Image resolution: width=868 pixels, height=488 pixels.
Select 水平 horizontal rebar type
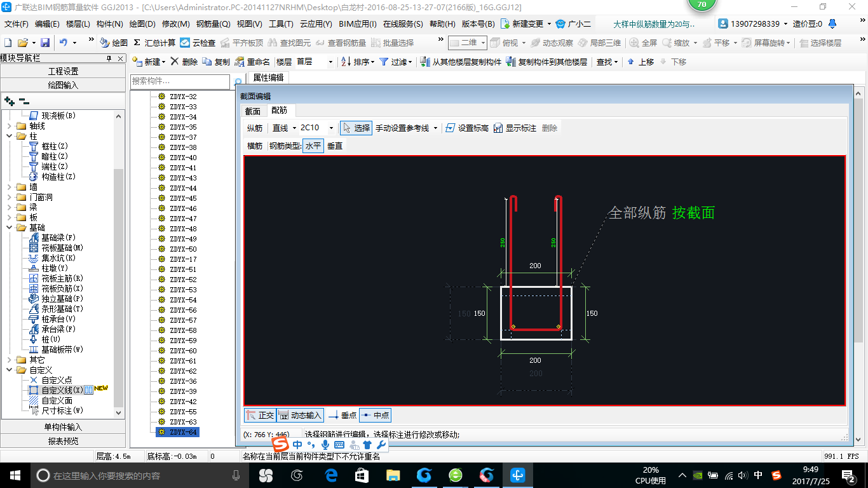(x=313, y=146)
